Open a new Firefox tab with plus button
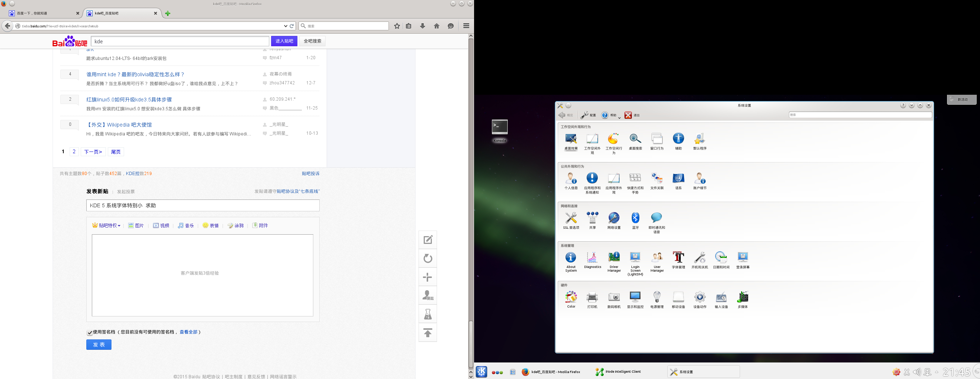Viewport: 980px width, 379px height. 168,13
